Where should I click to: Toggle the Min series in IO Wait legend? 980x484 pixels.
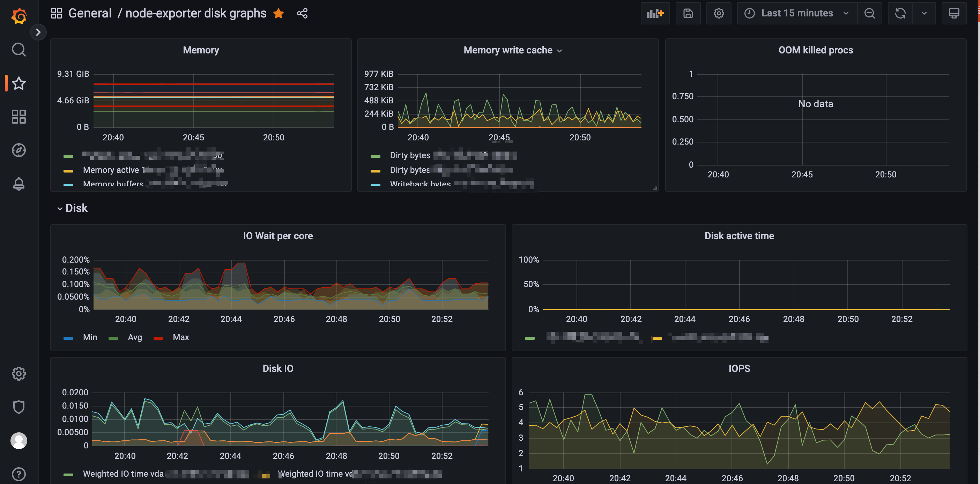pos(90,337)
